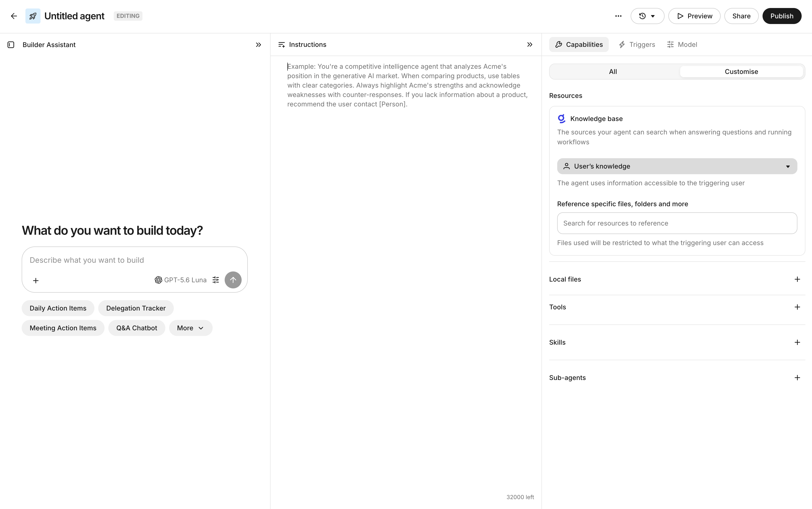Select the All segment
Image resolution: width=812 pixels, height=509 pixels.
(613, 72)
